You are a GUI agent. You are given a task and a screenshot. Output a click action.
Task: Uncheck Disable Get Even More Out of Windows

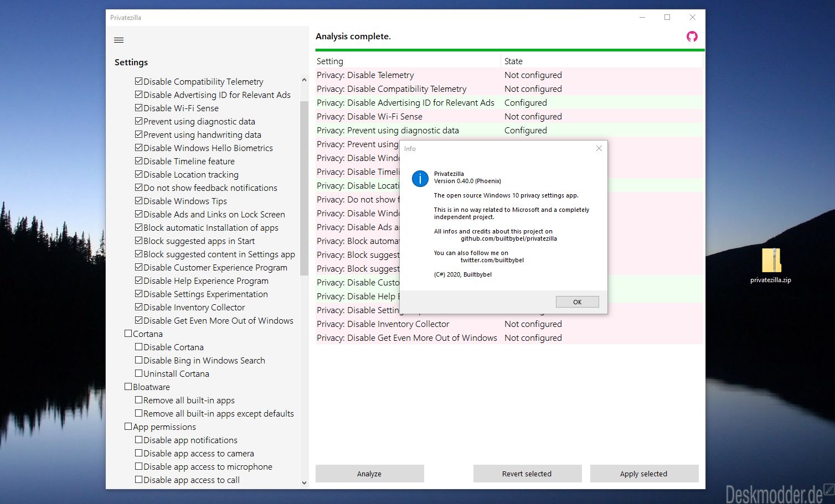click(139, 320)
